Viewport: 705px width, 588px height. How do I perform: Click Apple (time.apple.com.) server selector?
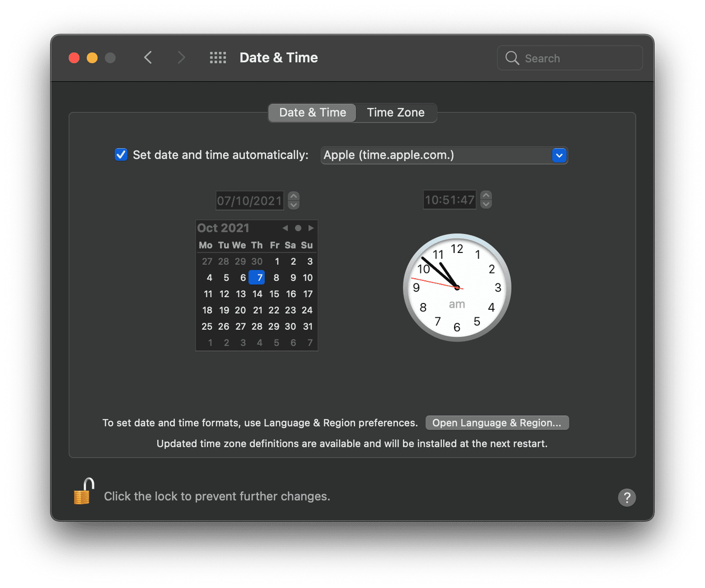[x=444, y=155]
